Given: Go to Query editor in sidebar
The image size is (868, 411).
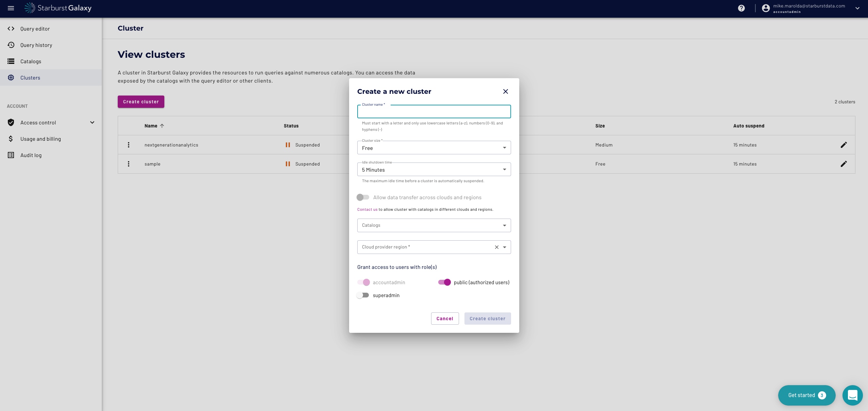Looking at the screenshot, I should pos(35,29).
